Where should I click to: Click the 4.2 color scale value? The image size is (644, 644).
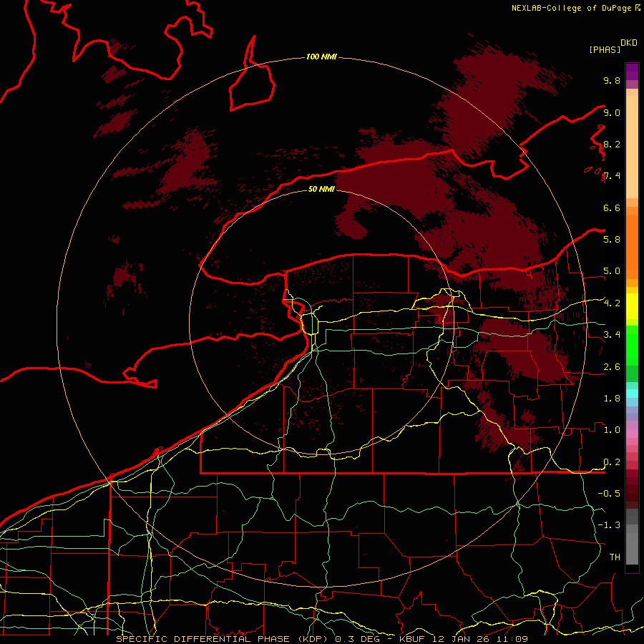coord(612,303)
